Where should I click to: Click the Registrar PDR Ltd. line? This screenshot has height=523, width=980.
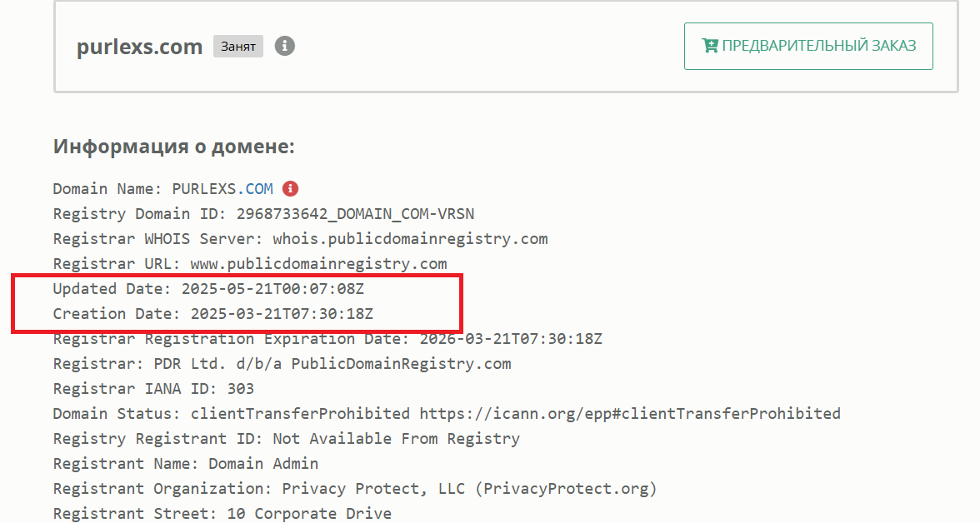pyautogui.click(x=282, y=364)
